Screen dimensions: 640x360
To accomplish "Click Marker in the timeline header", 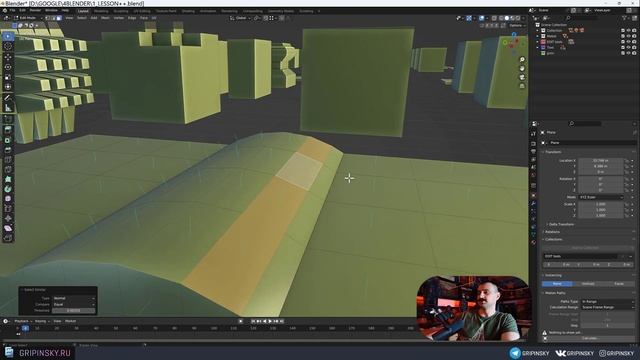I will (x=70, y=321).
